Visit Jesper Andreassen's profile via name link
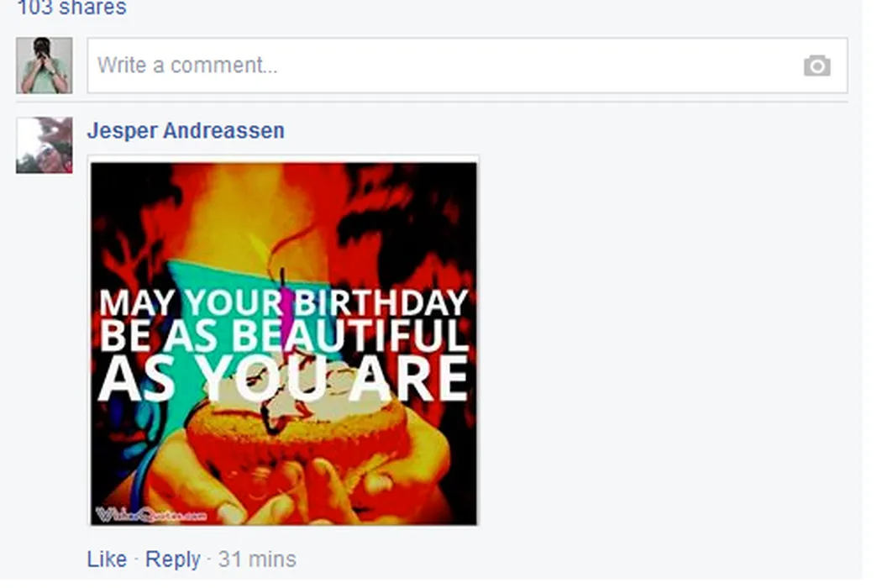The width and height of the screenshot is (882, 588). pyautogui.click(x=186, y=130)
